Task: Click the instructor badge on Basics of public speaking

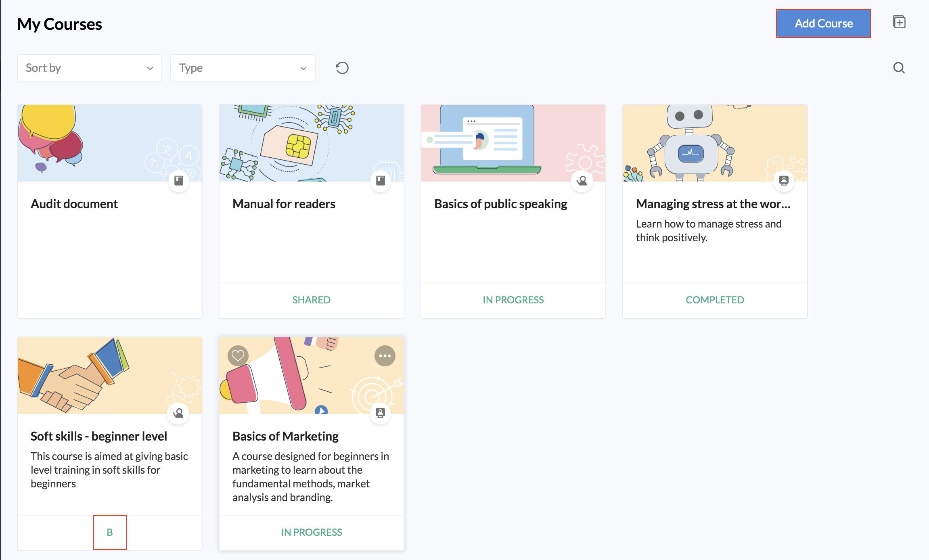Action: [x=582, y=180]
